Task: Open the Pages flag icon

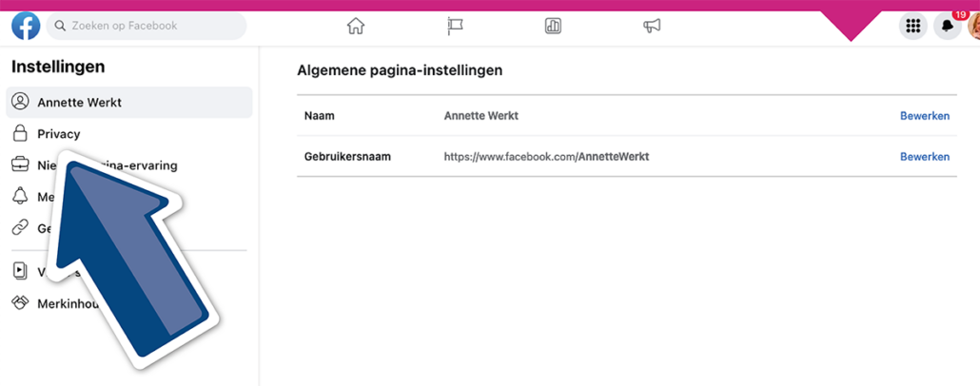Action: tap(455, 26)
